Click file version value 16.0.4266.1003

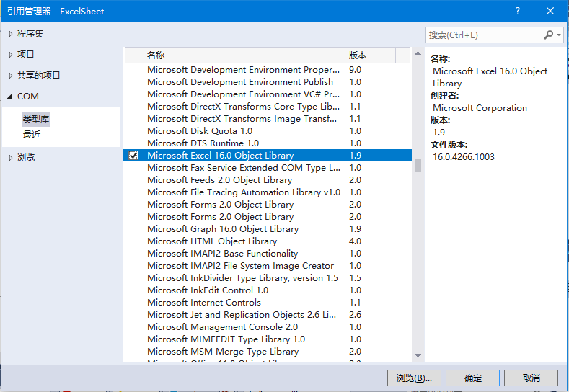pos(464,157)
